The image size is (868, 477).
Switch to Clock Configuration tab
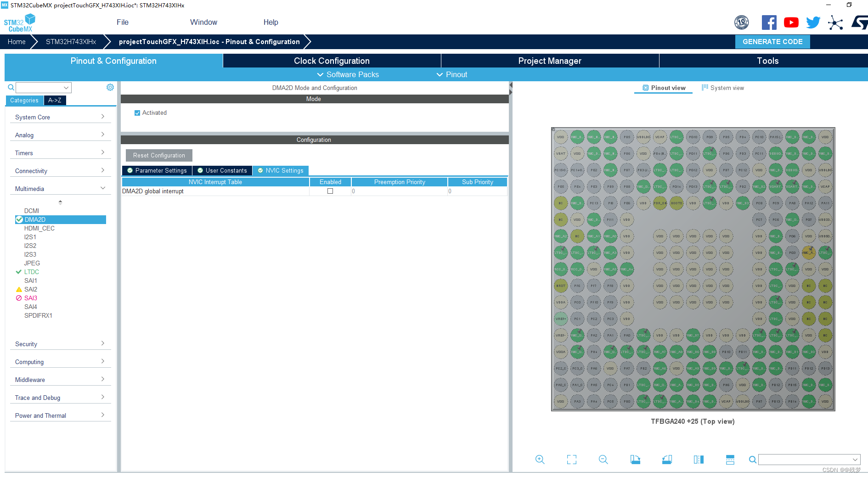332,61
